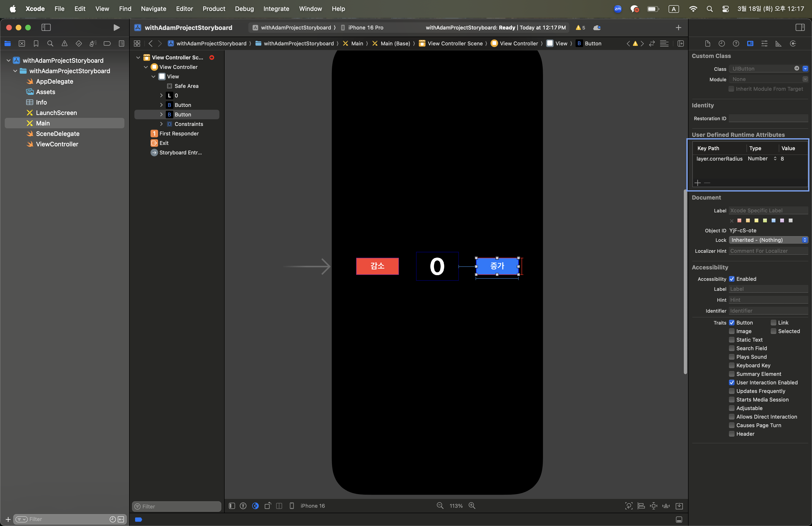Show the Size inspector ruler icon
This screenshot has height=526, width=812.
(779, 43)
